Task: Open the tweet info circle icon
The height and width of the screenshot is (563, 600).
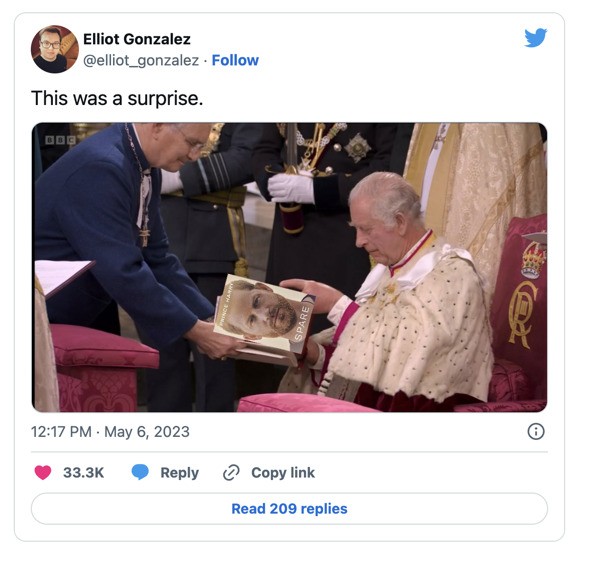Action: coord(536,431)
